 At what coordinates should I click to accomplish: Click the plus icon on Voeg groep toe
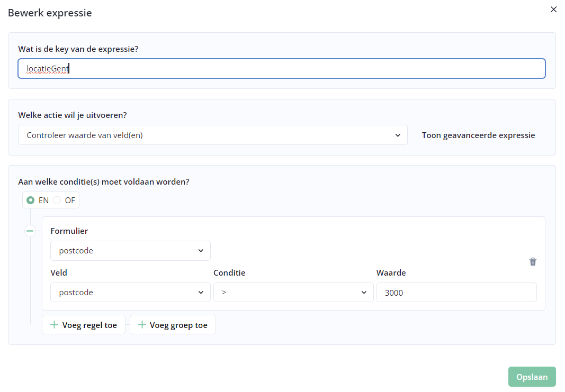pyautogui.click(x=141, y=325)
